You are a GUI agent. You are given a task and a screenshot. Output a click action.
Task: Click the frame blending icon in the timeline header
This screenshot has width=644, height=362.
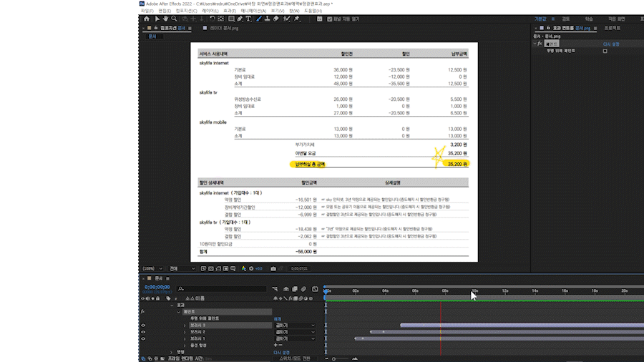295,289
